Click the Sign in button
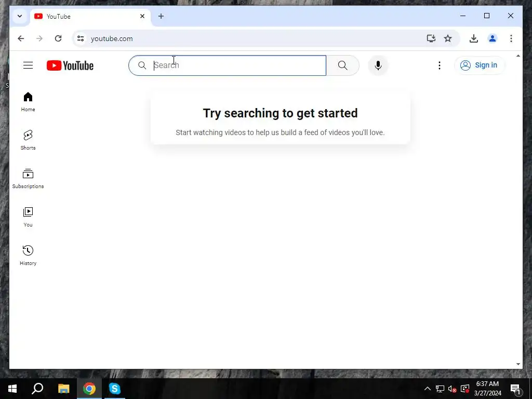The width and height of the screenshot is (532, 399). [480, 65]
